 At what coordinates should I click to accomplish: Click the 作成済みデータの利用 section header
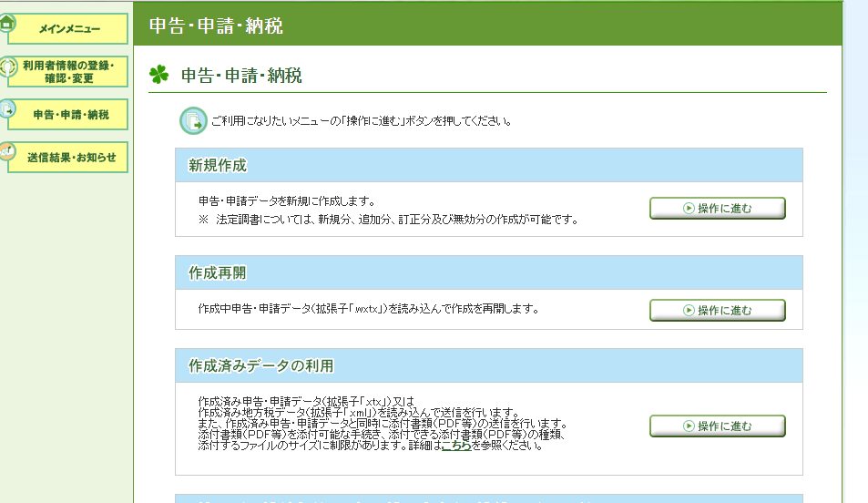(488, 366)
